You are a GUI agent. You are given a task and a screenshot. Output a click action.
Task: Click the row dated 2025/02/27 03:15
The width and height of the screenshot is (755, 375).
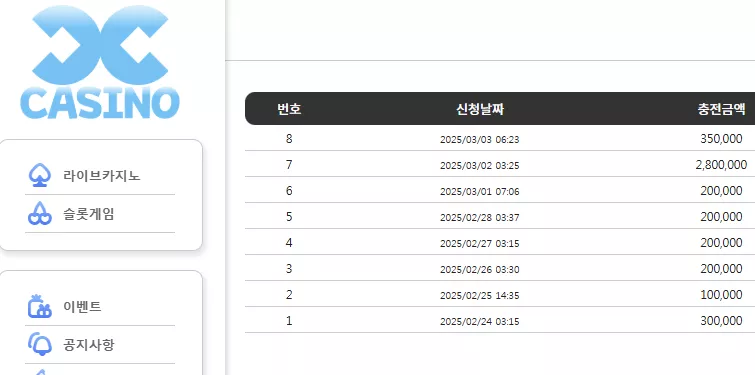[500, 242]
